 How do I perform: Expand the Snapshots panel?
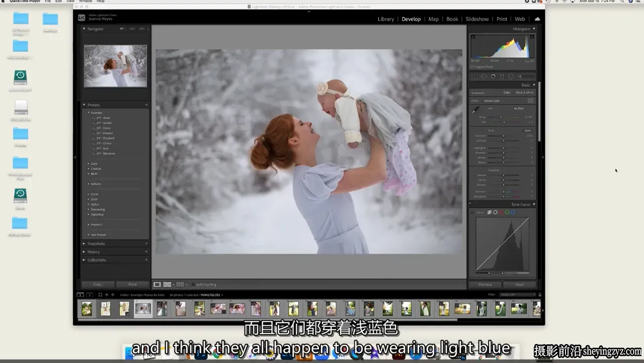[x=85, y=244]
